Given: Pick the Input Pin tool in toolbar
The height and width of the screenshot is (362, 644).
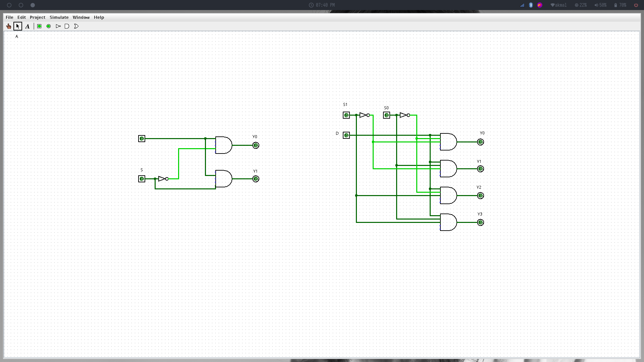Looking at the screenshot, I should pos(39,26).
